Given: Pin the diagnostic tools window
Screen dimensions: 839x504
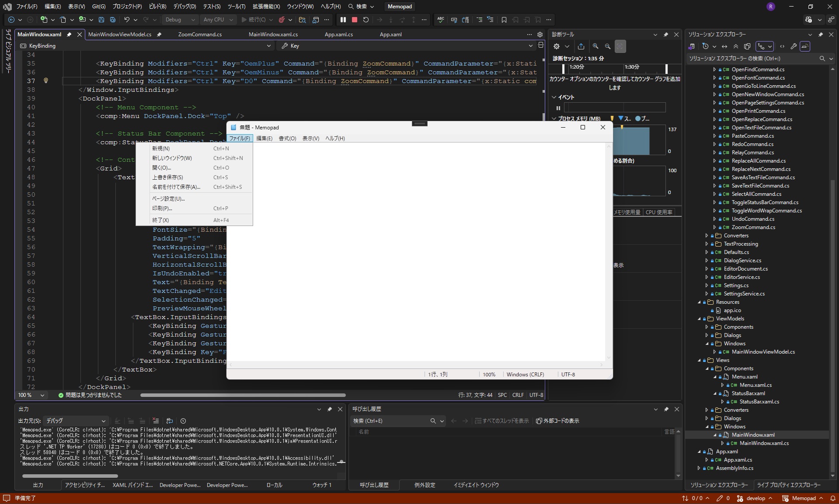Looking at the screenshot, I should click(x=666, y=34).
